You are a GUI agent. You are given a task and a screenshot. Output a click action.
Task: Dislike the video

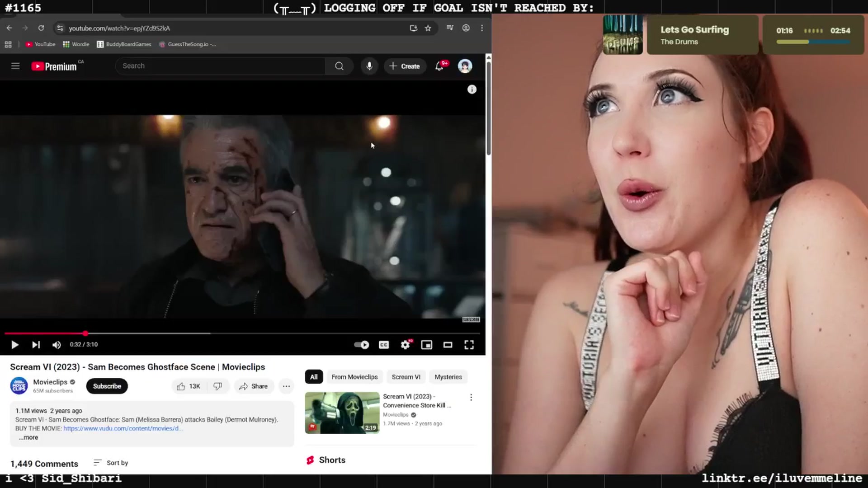pos(218,386)
